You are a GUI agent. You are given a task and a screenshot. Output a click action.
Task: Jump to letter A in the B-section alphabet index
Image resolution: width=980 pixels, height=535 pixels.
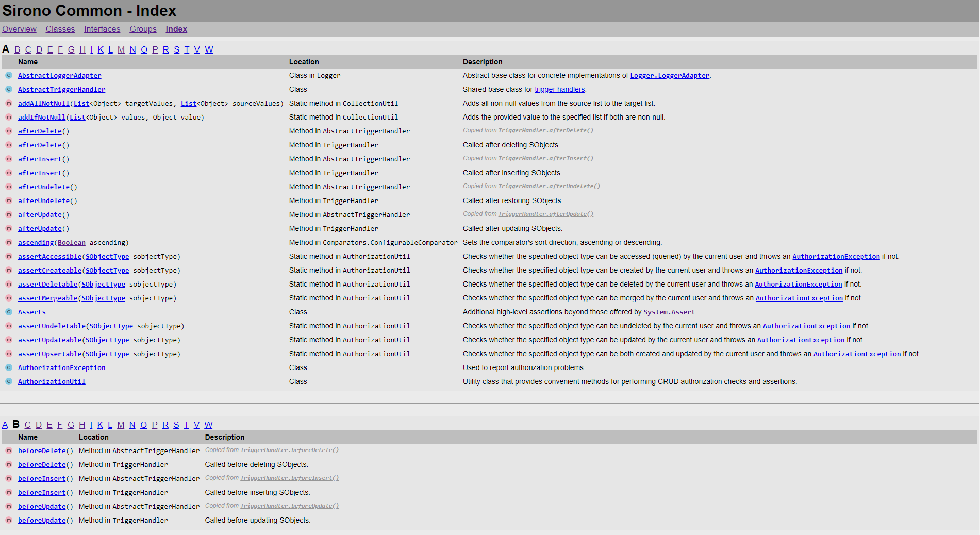point(5,425)
